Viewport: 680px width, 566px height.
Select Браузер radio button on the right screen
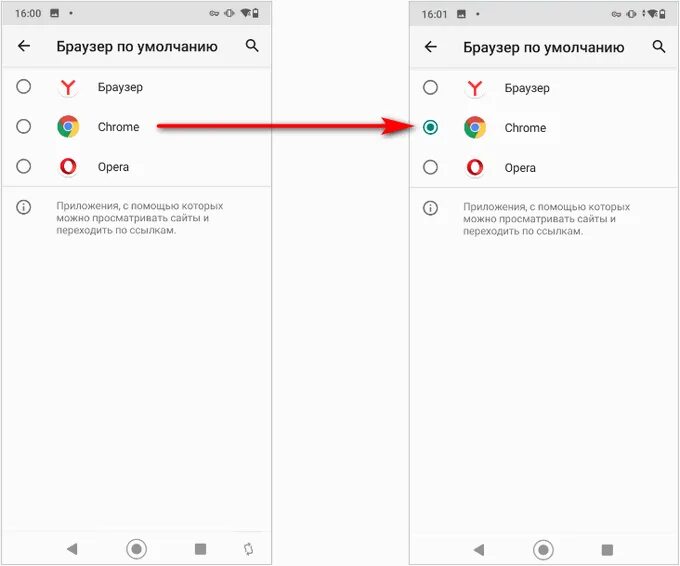pyautogui.click(x=430, y=88)
